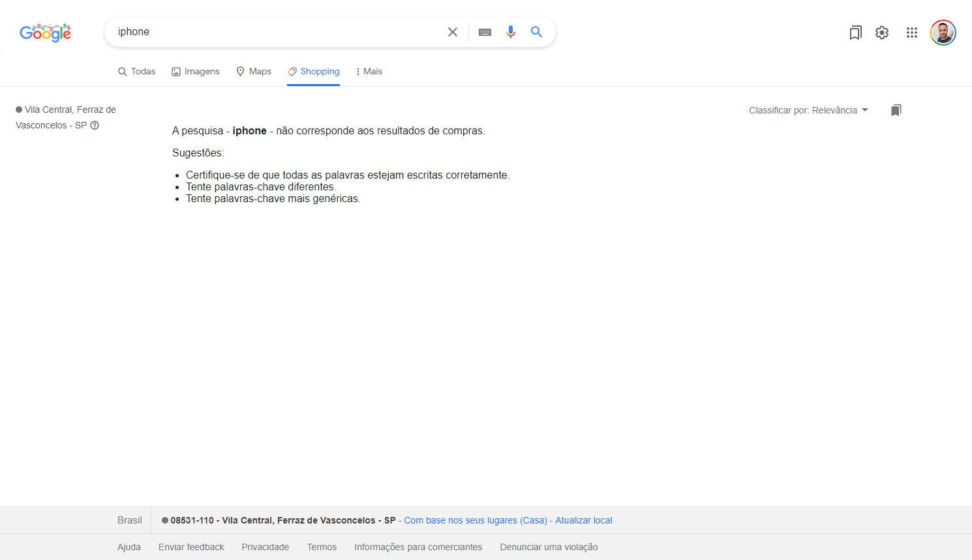
Task: Open the Ajuda footer link
Action: pos(129,547)
